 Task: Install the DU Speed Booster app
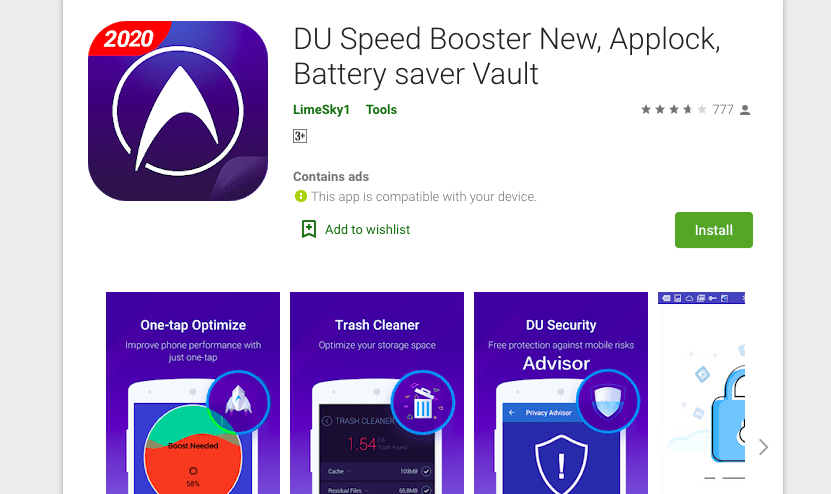point(713,230)
